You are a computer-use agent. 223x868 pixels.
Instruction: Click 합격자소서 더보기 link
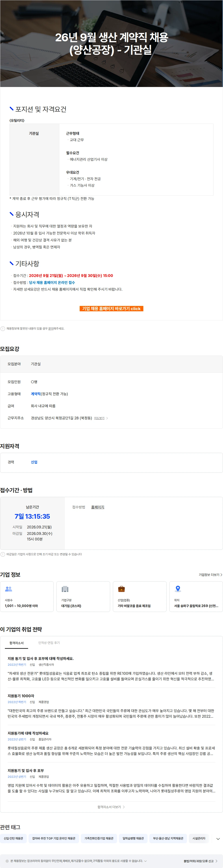(x=111, y=807)
